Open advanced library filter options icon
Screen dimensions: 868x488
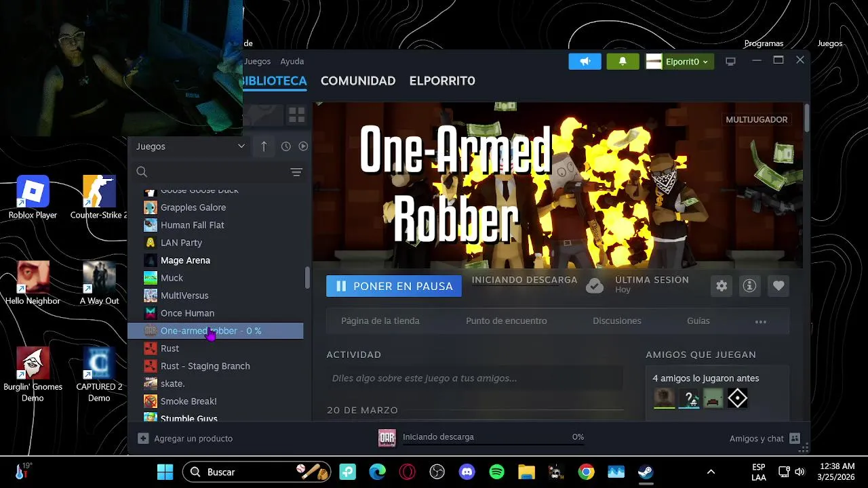(296, 172)
